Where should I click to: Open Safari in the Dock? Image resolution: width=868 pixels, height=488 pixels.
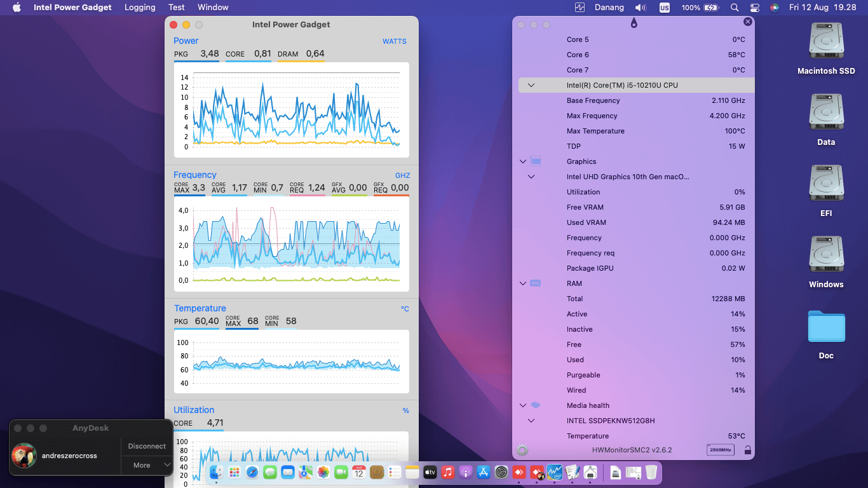tap(252, 472)
